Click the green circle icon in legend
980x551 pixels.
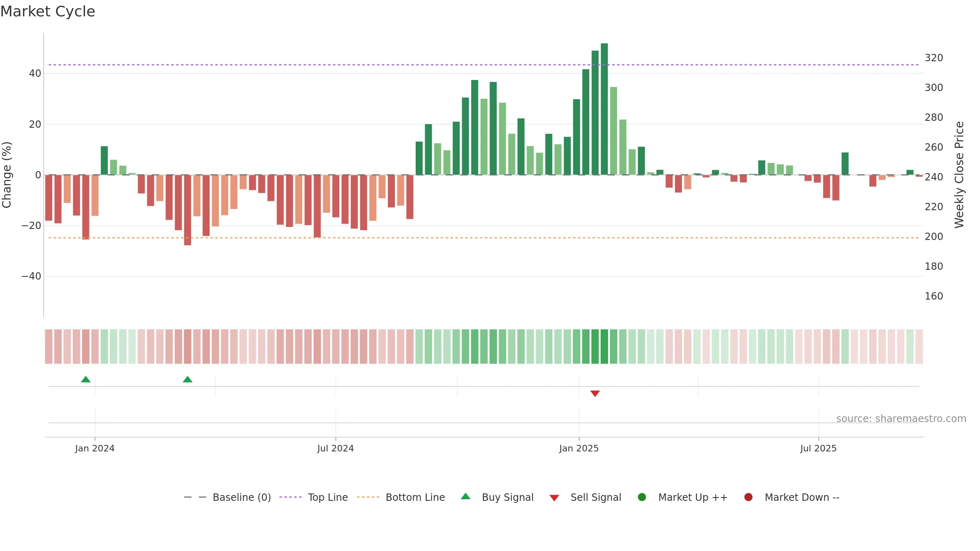[642, 497]
